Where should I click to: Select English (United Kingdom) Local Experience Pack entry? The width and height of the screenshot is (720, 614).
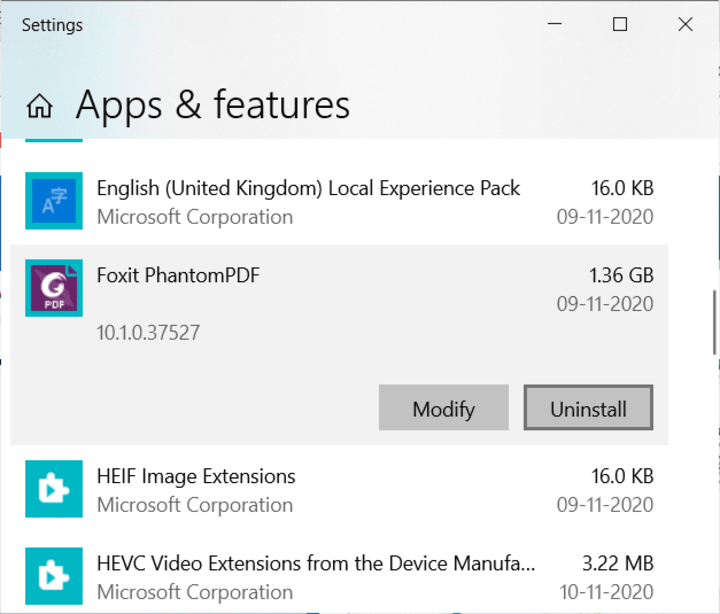[x=339, y=201]
